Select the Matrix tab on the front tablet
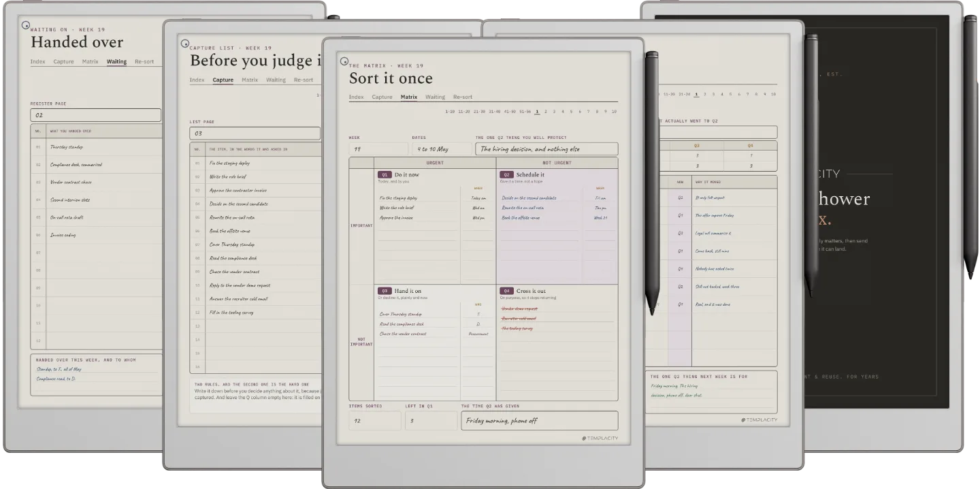The height and width of the screenshot is (489, 980). pyautogui.click(x=409, y=97)
